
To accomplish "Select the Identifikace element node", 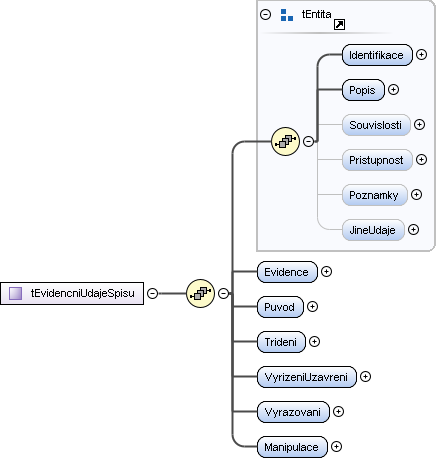I will [377, 55].
